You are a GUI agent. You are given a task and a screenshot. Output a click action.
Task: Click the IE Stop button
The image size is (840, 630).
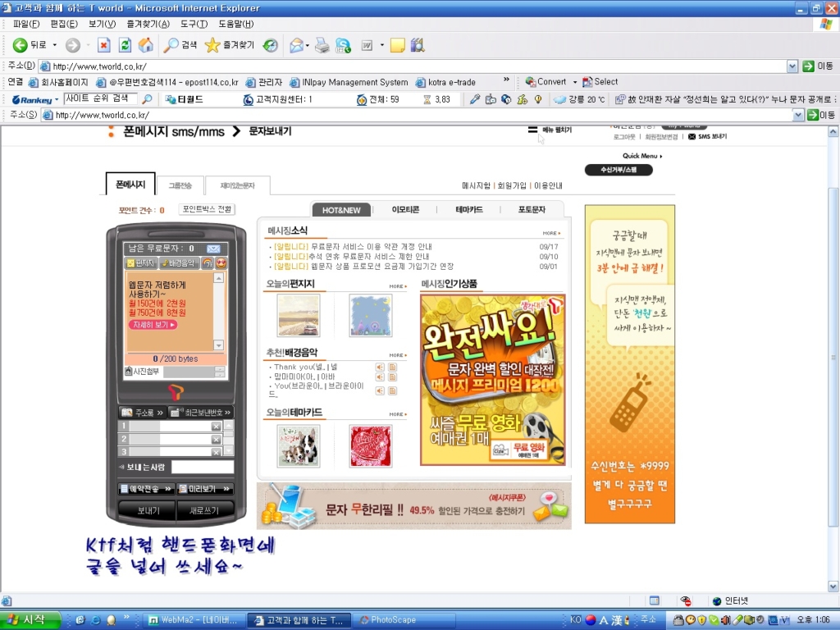pos(104,46)
